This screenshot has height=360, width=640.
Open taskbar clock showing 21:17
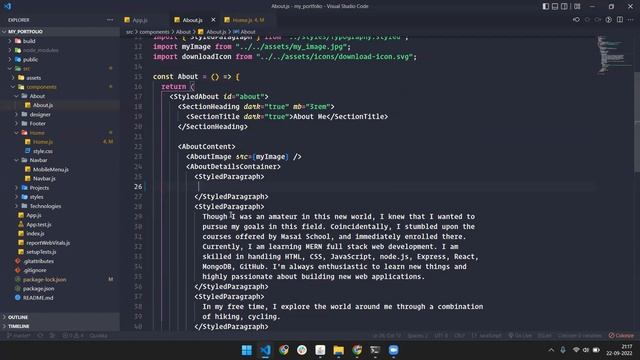[x=620, y=350]
